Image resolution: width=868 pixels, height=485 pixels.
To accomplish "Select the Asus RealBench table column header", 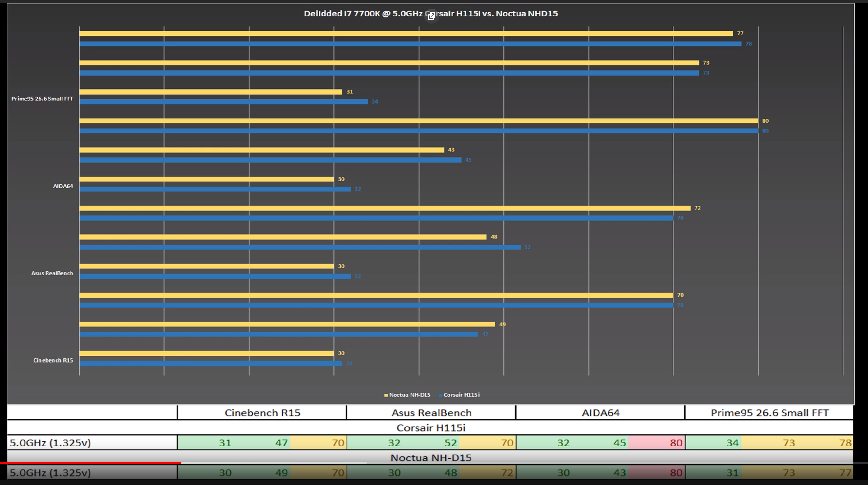I will tap(431, 413).
